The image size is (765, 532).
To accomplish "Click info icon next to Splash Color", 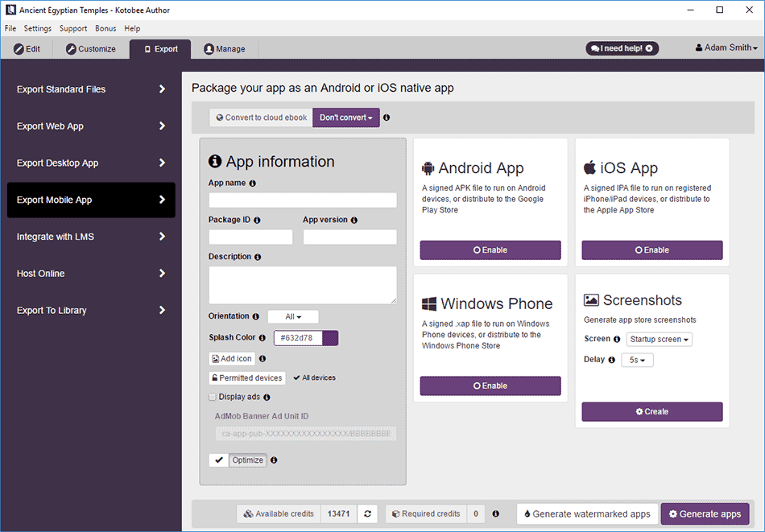I will (x=263, y=338).
